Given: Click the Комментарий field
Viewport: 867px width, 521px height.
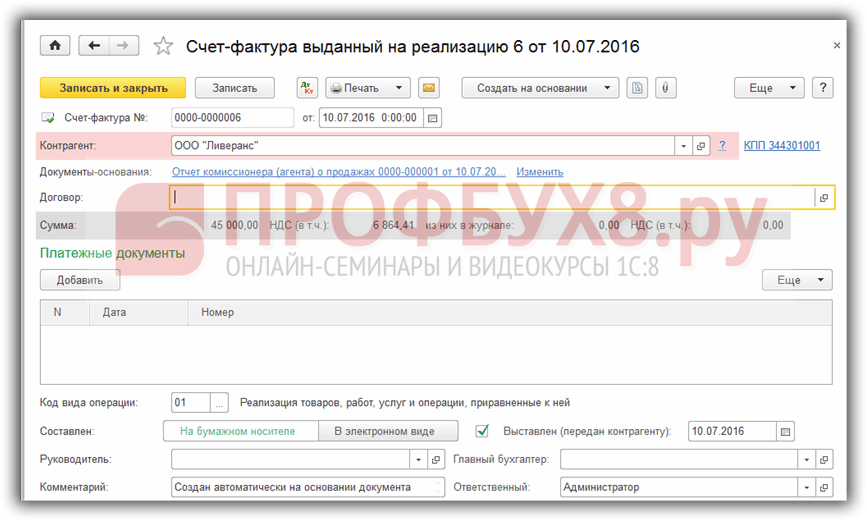Looking at the screenshot, I should [x=308, y=487].
